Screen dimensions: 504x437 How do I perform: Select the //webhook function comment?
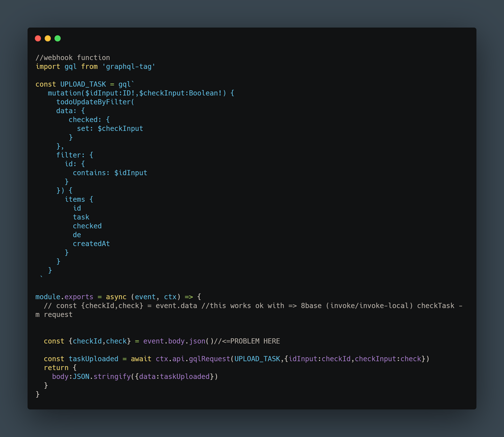tap(72, 57)
